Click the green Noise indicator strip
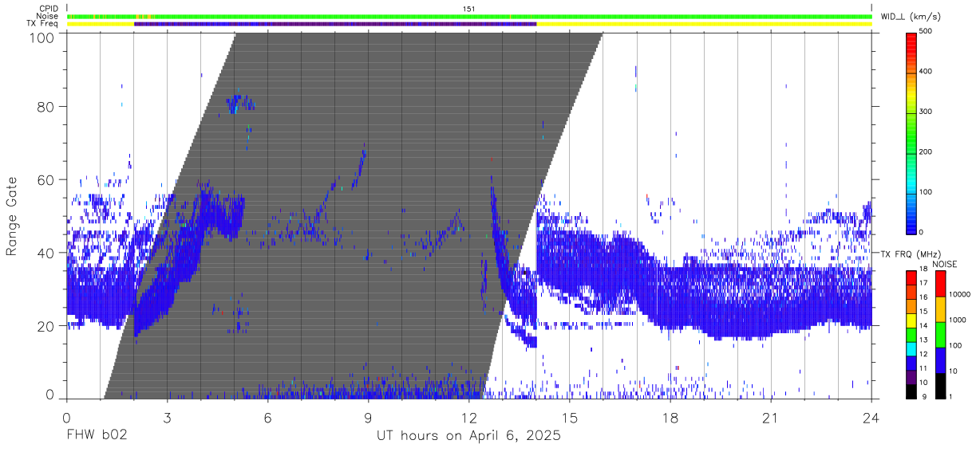This screenshot has width=980, height=452. coord(469,16)
